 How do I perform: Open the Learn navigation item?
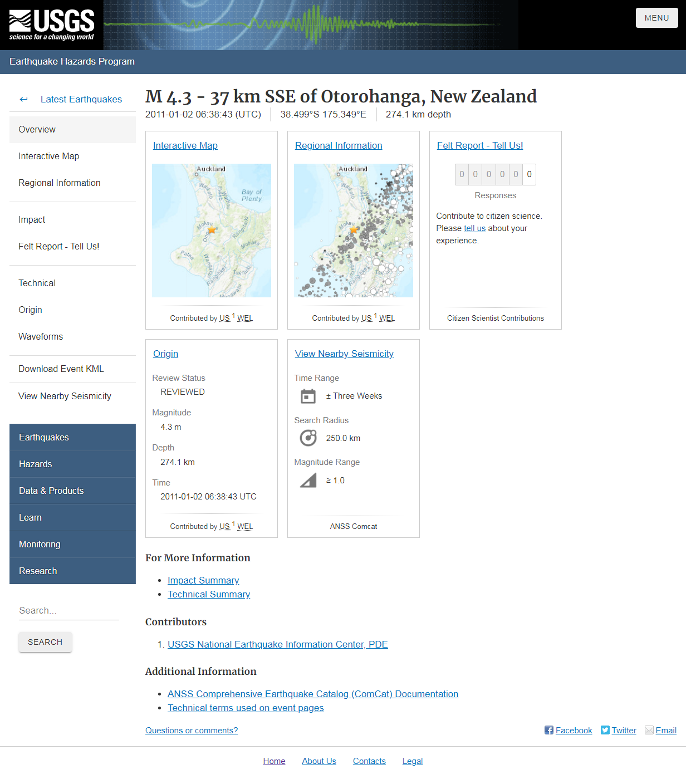click(72, 518)
